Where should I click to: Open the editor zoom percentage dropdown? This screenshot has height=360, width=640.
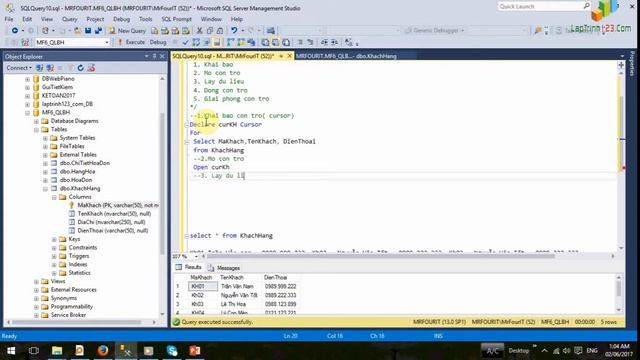196,256
